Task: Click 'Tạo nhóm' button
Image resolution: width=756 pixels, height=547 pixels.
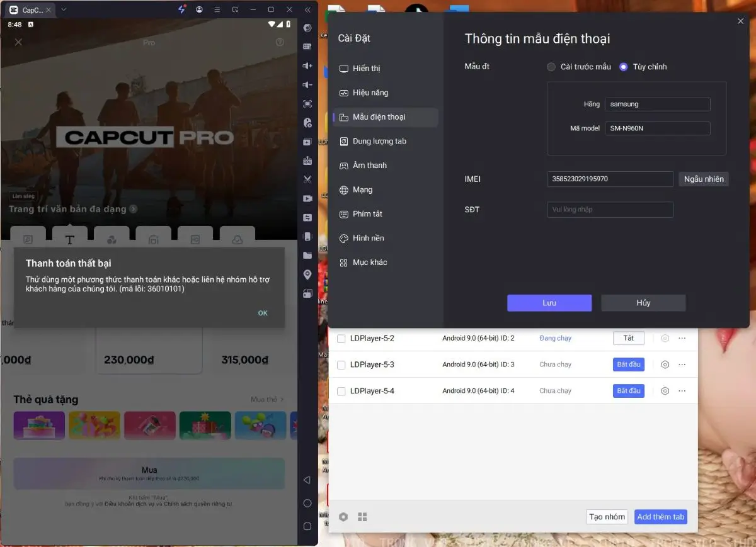Action: (607, 517)
